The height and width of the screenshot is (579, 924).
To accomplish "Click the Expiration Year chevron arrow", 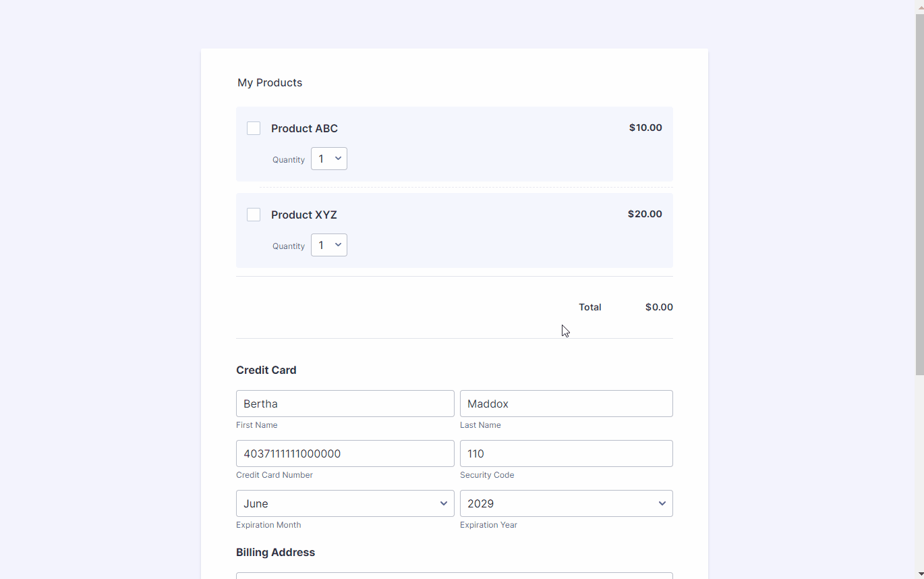I will [x=662, y=503].
